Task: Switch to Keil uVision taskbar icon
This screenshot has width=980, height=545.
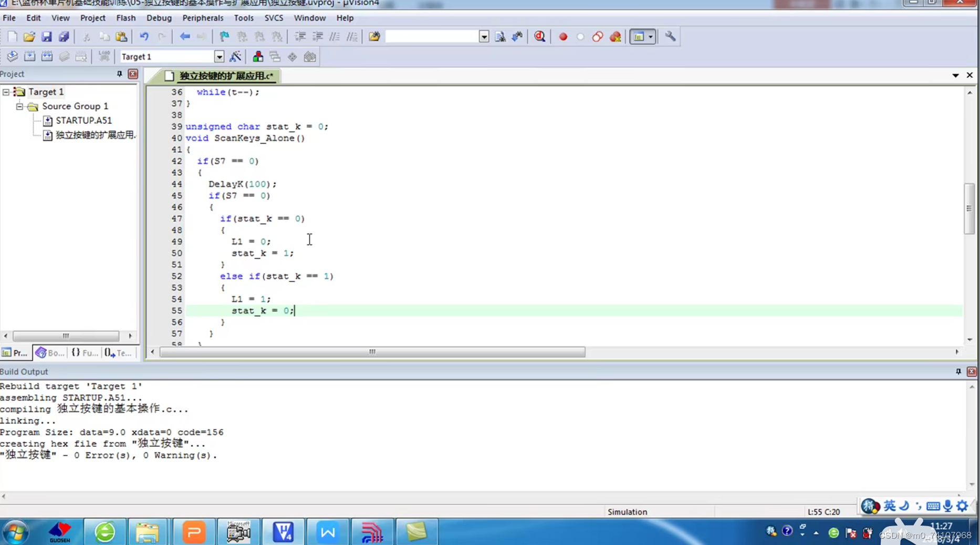Action: (283, 532)
